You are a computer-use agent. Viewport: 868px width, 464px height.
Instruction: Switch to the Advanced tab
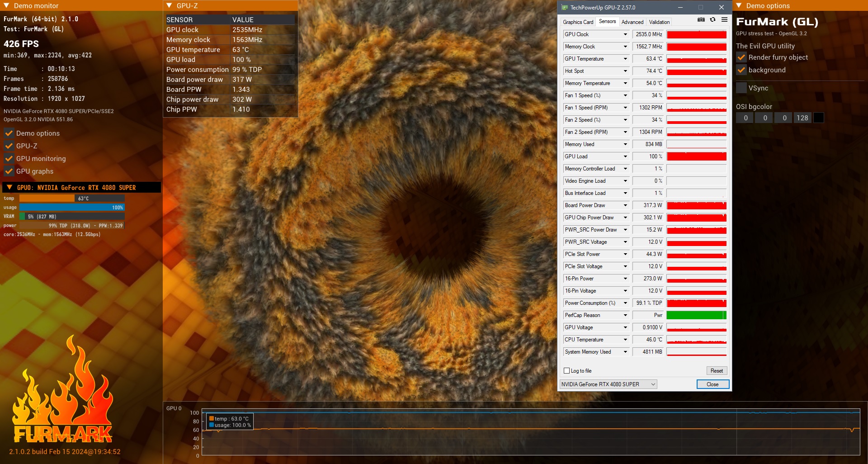(632, 22)
